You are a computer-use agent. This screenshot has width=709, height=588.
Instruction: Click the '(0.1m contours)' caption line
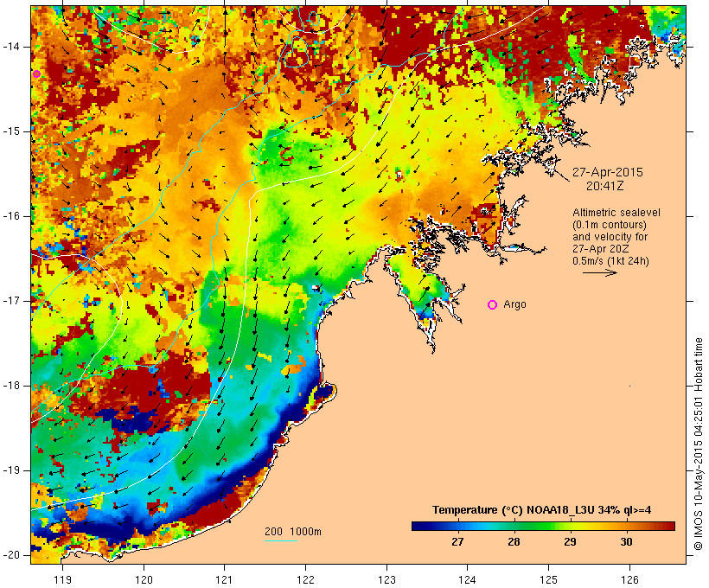pyautogui.click(x=610, y=225)
